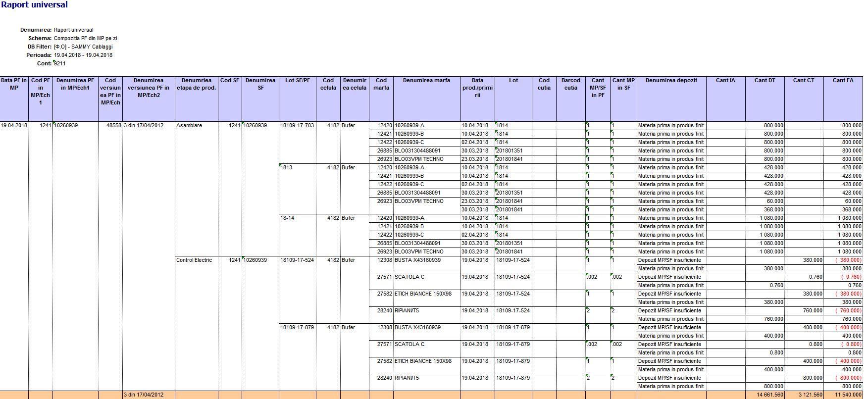Image resolution: width=868 pixels, height=399 pixels.
Task: Select the Cant CT value '0.760'
Action: click(x=816, y=277)
